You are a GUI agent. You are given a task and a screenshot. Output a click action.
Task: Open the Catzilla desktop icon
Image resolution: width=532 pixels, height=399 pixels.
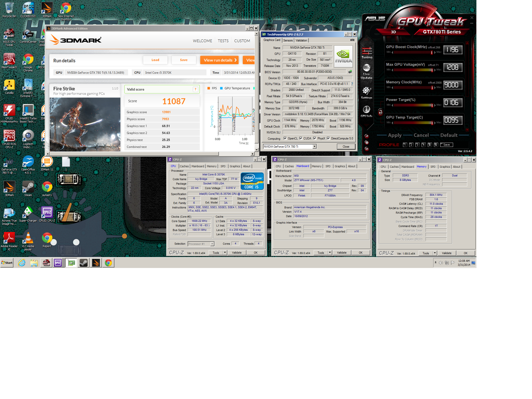9,87
